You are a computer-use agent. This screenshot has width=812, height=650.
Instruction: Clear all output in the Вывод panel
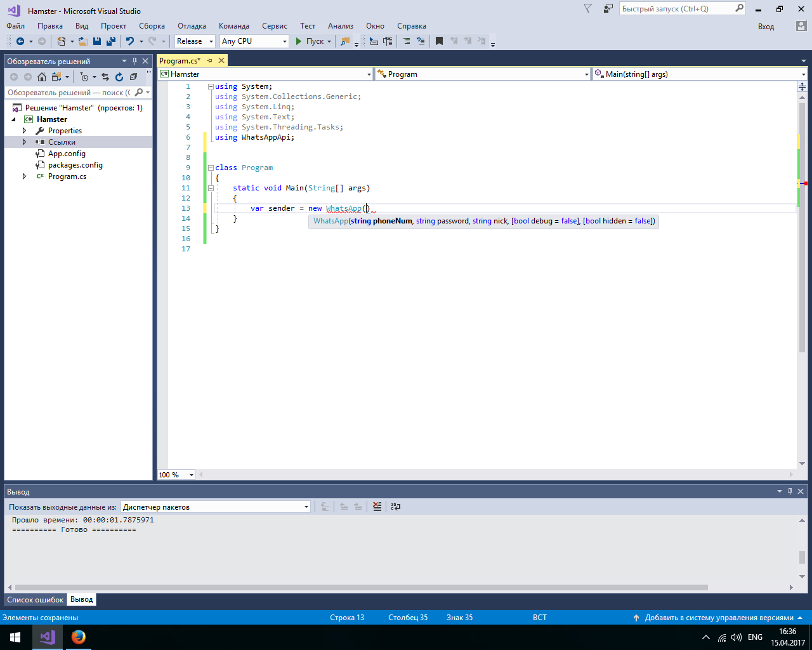click(x=377, y=507)
